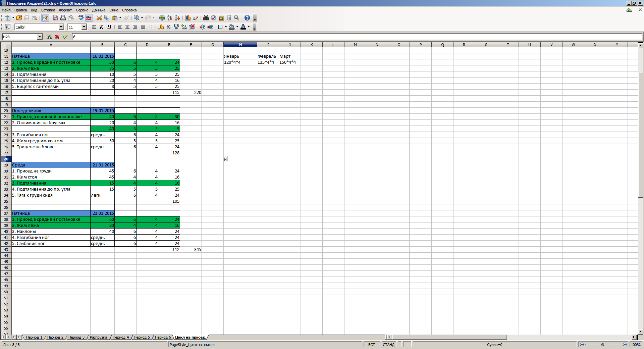Expand the font size dropdown
This screenshot has width=644, height=349.
(x=84, y=27)
